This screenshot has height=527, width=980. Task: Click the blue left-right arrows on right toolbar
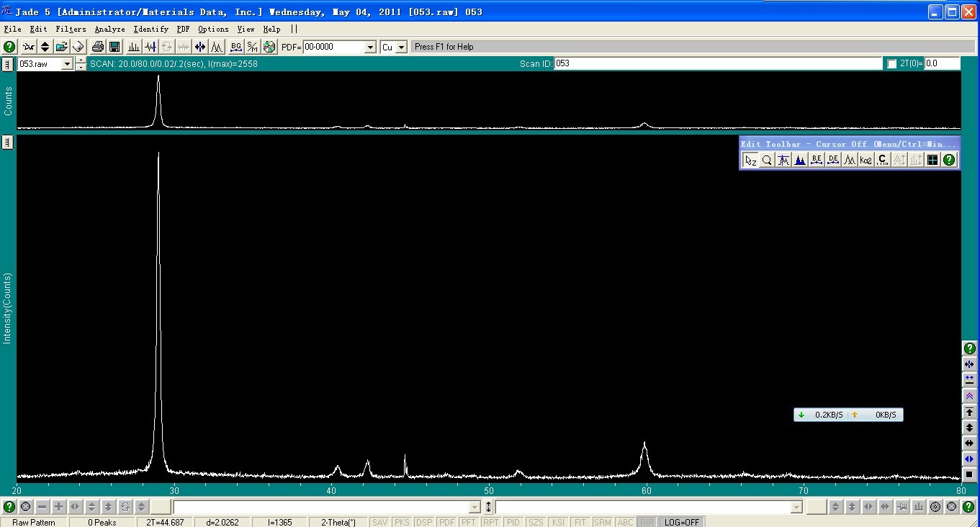969,459
